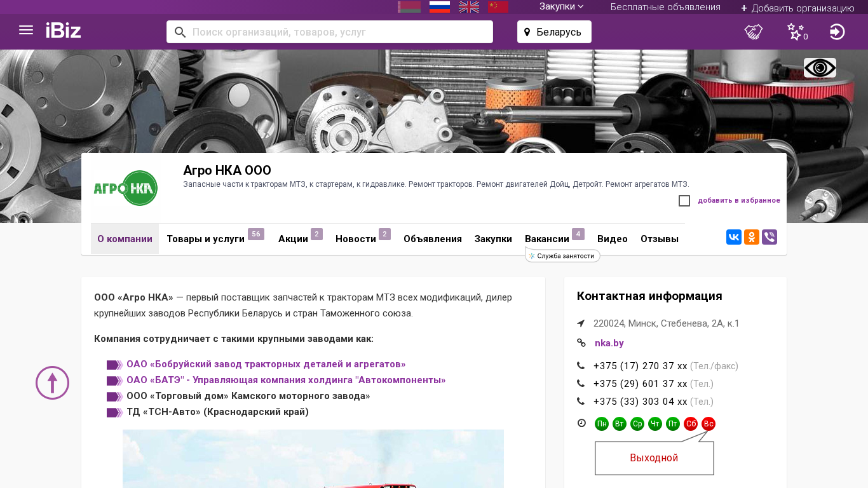The height and width of the screenshot is (488, 868).
Task: Click Бесплатные объявления link
Action: (x=665, y=7)
